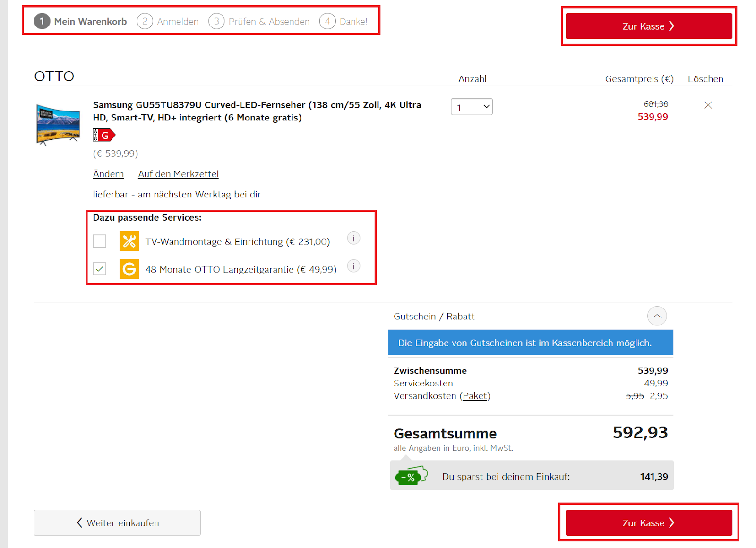
Task: Go to step 4 Danke!
Action: point(344,21)
